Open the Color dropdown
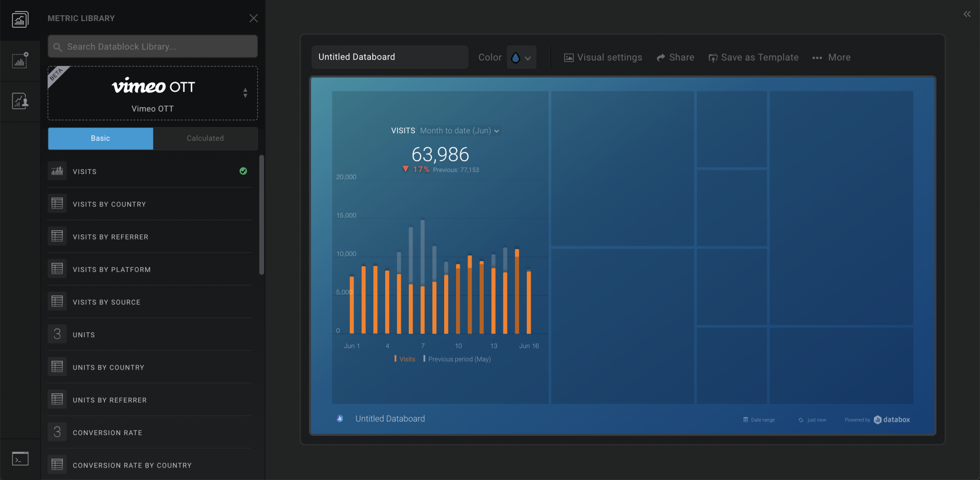The width and height of the screenshot is (980, 480). coord(527,57)
